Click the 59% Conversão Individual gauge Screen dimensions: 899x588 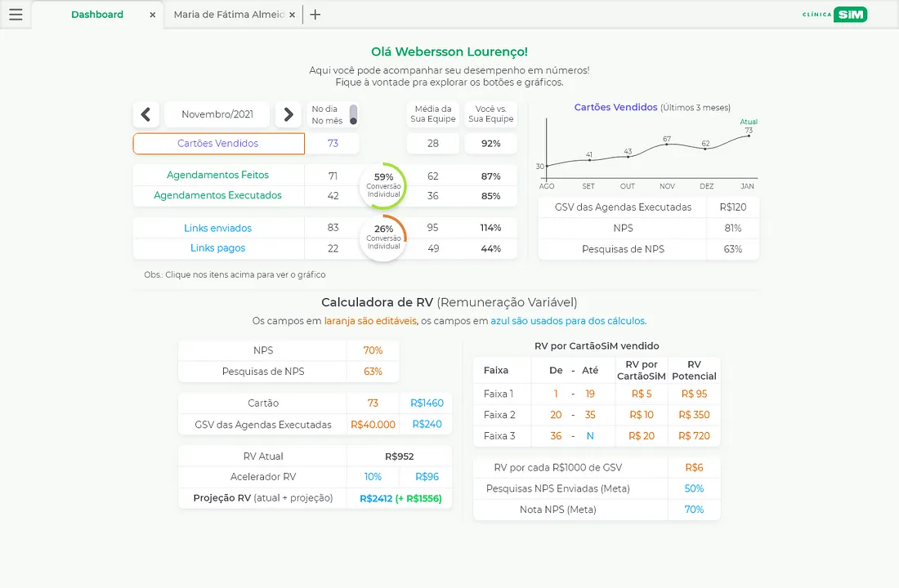click(x=382, y=185)
